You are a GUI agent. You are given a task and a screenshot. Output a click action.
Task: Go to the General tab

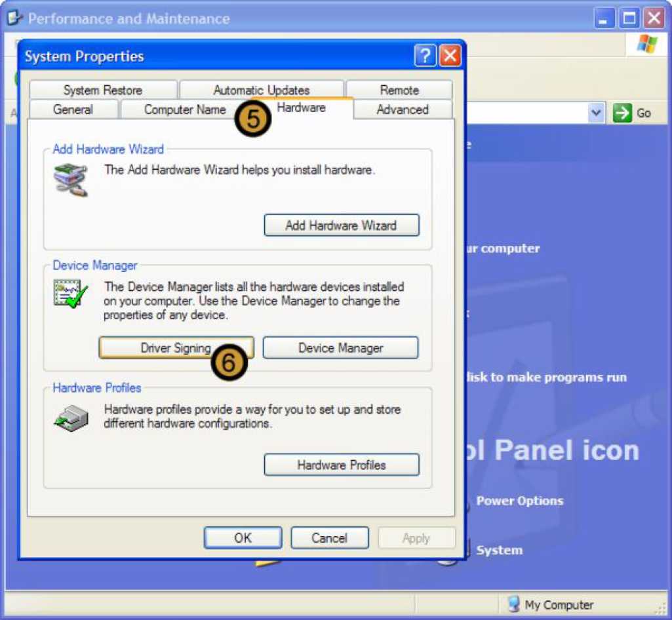tap(73, 109)
